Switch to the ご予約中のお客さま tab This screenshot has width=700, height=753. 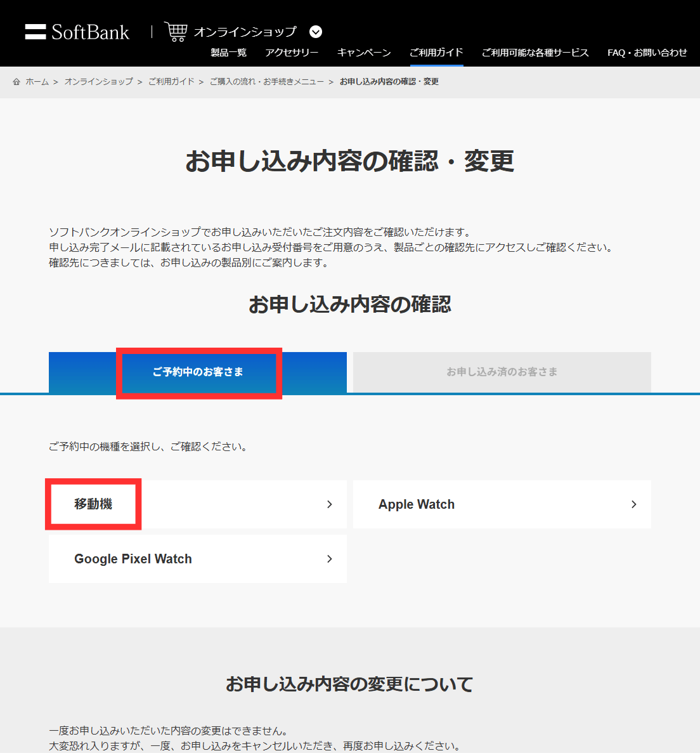198,374
